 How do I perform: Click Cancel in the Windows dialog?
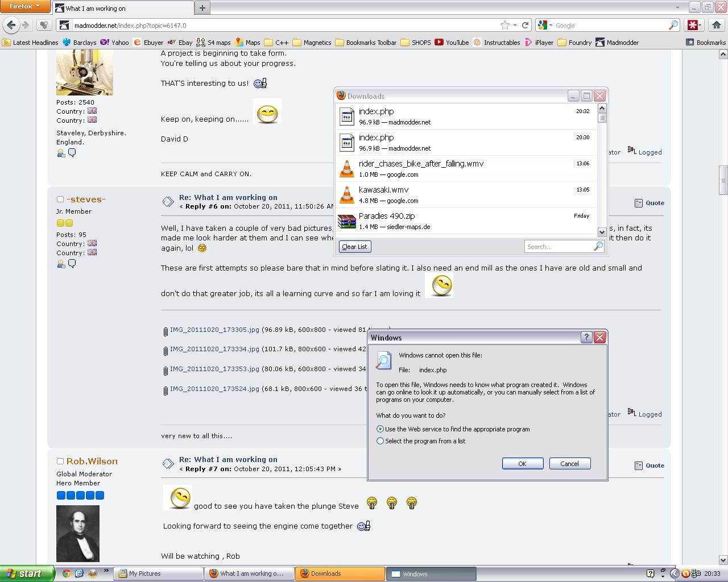click(x=570, y=464)
